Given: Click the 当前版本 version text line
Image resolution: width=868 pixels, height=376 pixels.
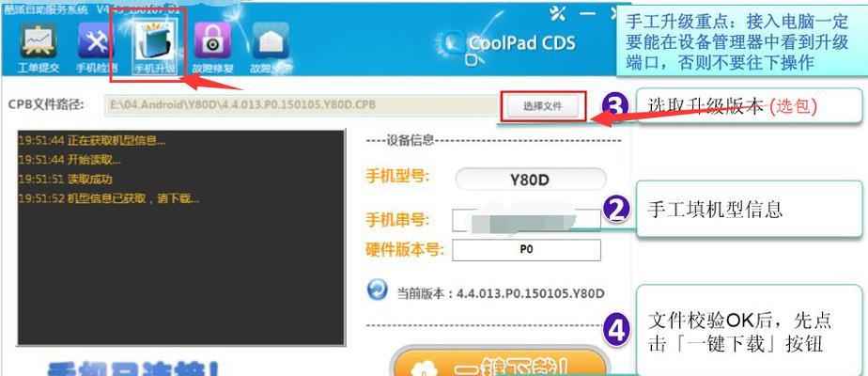Looking at the screenshot, I should [x=501, y=293].
